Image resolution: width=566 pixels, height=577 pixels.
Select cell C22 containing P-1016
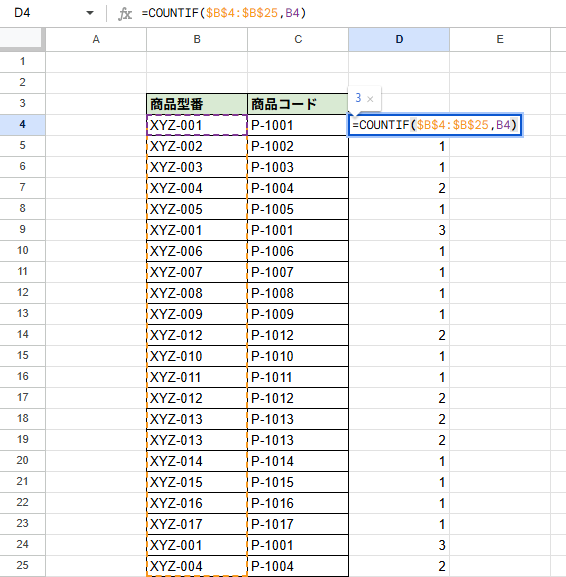(298, 503)
